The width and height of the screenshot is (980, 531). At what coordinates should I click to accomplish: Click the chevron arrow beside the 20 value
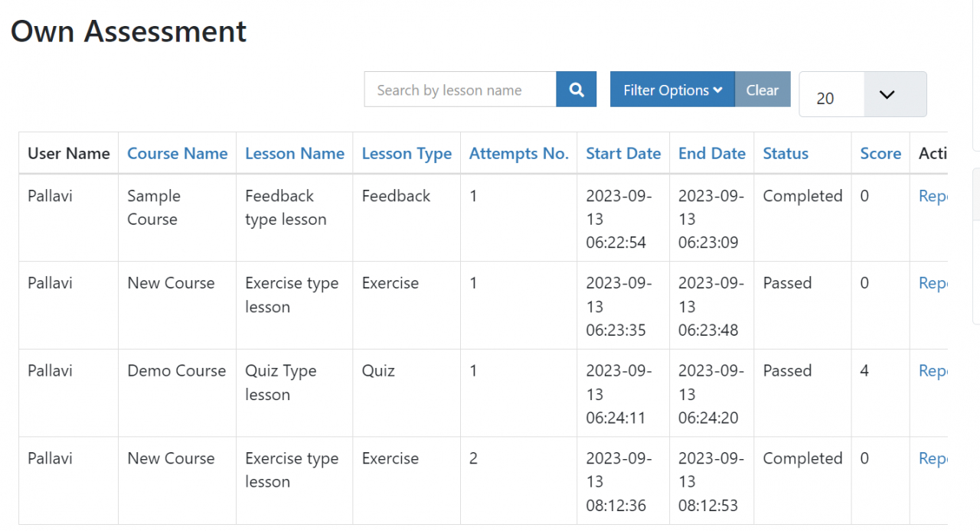(x=887, y=95)
